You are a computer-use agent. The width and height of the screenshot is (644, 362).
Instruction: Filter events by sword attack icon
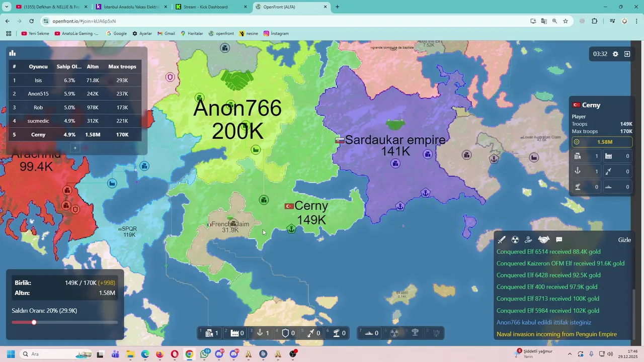click(502, 240)
